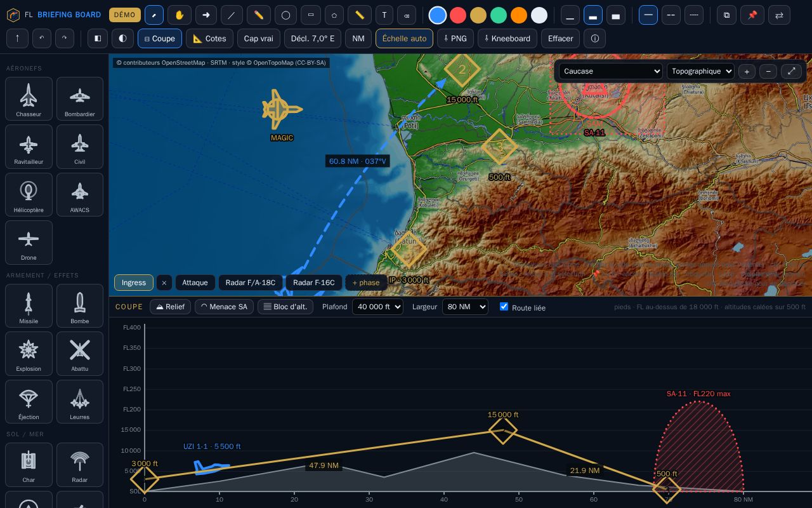Image resolution: width=812 pixels, height=508 pixels.
Task: Choose the orange color swatch
Action: pyautogui.click(x=519, y=15)
